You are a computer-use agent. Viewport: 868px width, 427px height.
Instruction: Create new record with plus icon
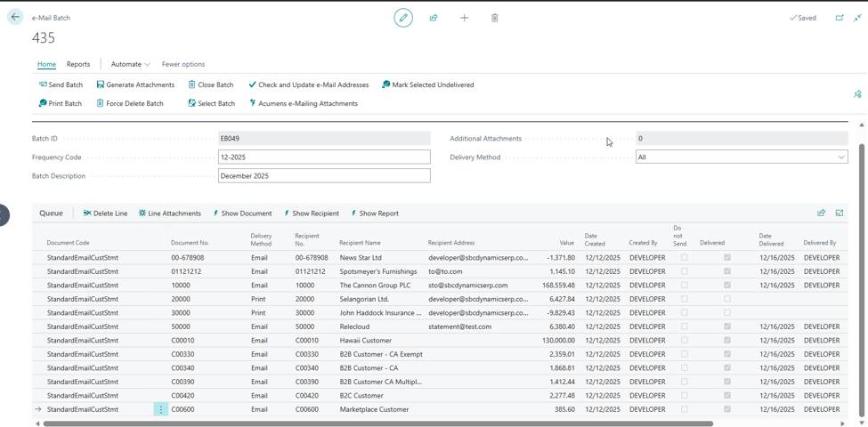pyautogui.click(x=464, y=18)
